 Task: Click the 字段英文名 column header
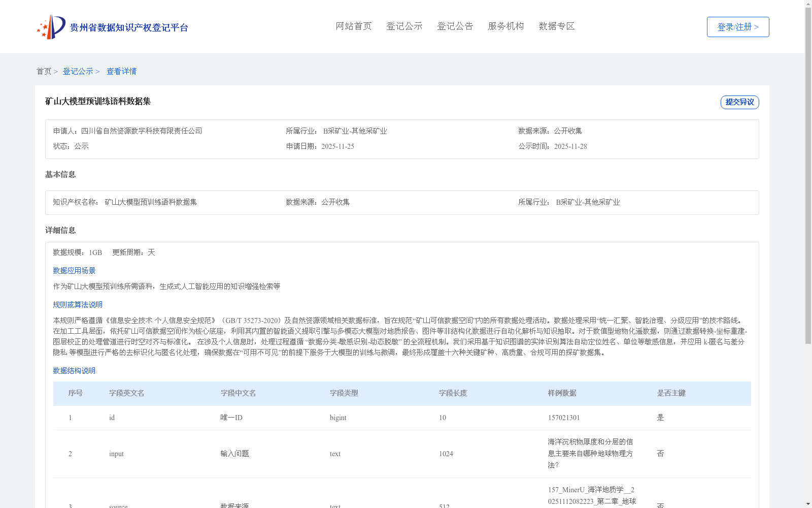[127, 393]
